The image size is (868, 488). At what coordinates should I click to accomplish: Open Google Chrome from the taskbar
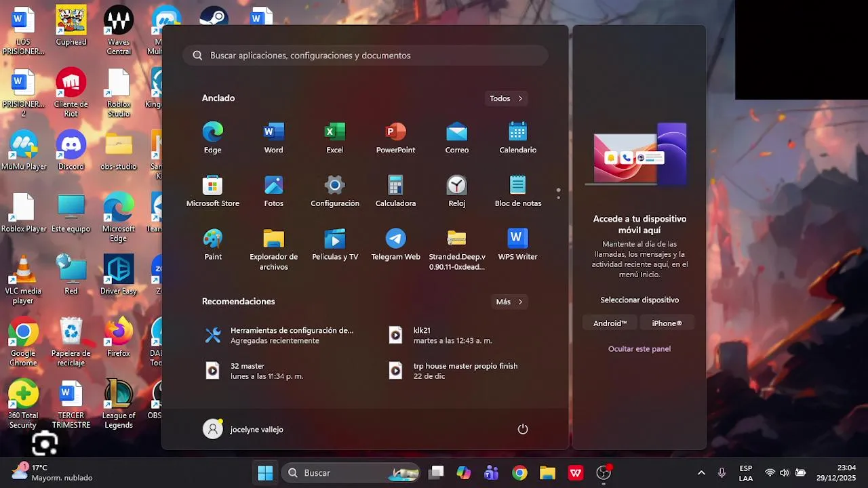click(x=520, y=473)
